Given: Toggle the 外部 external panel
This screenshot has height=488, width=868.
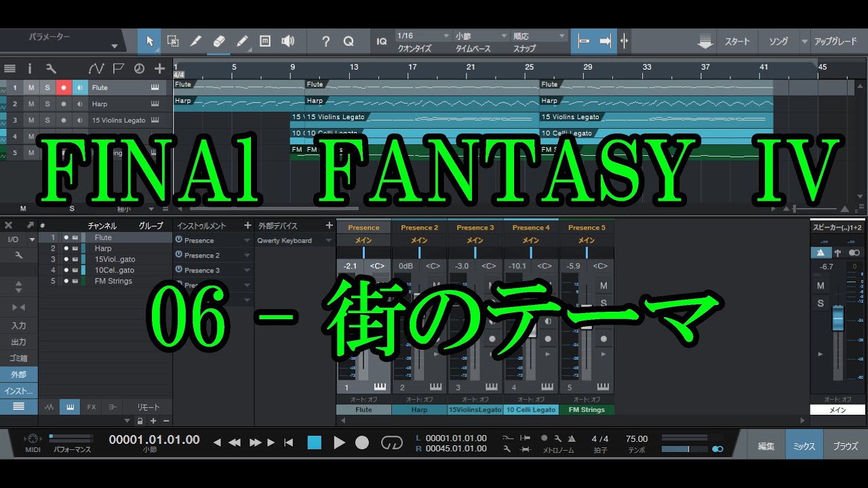Looking at the screenshot, I should point(19,375).
